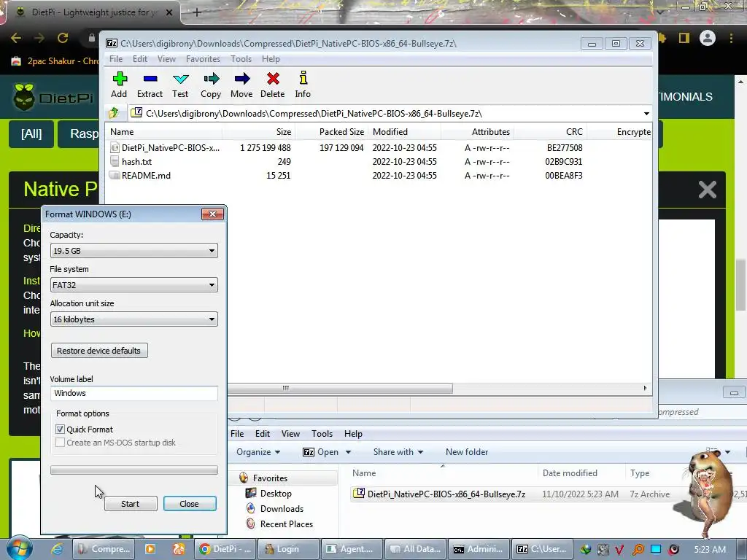Screen dimensions: 747x560
Task: Open the Agent taskbar window
Action: pyautogui.click(x=352, y=549)
